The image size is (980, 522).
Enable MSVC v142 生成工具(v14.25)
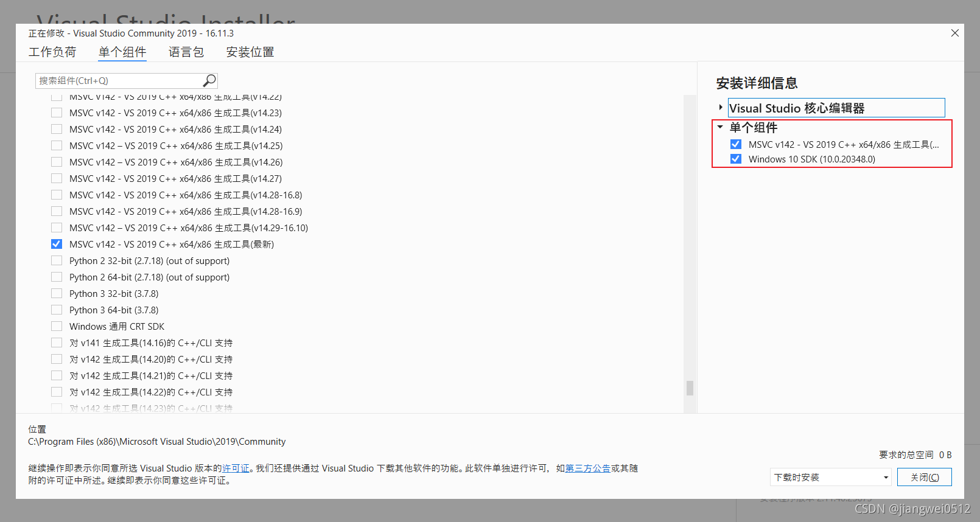(57, 145)
